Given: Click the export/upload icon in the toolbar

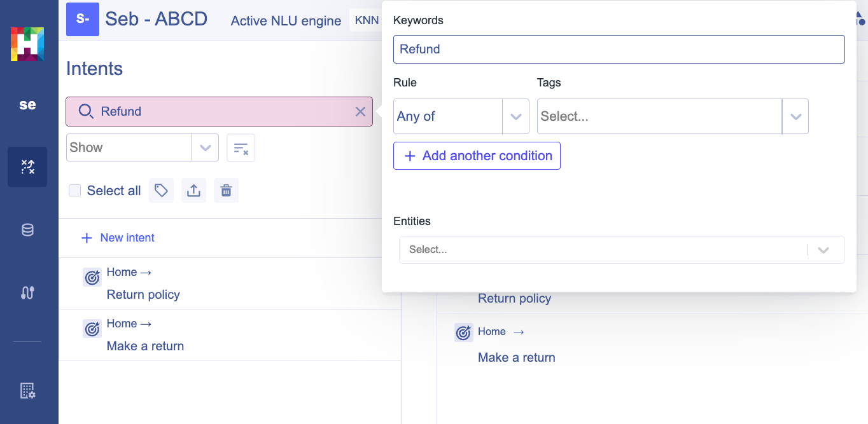Looking at the screenshot, I should 193,190.
